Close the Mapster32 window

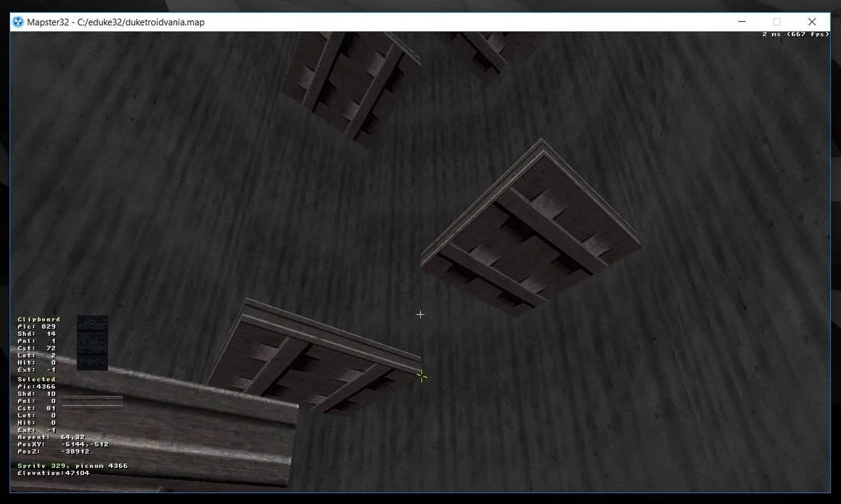[x=812, y=22]
